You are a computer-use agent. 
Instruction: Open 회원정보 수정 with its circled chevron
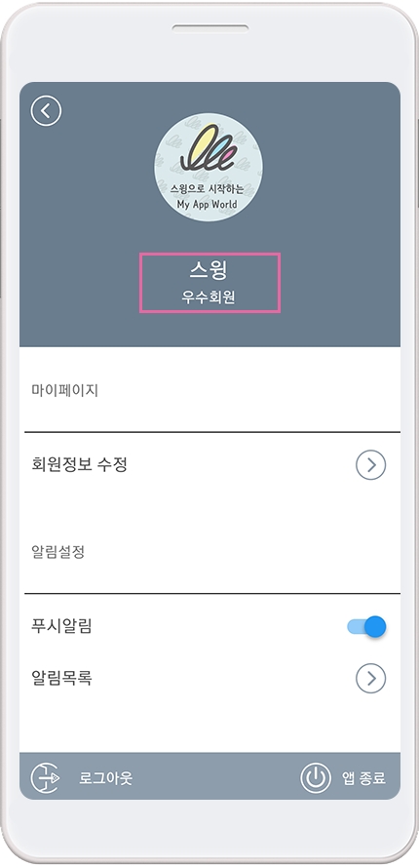tap(370, 464)
